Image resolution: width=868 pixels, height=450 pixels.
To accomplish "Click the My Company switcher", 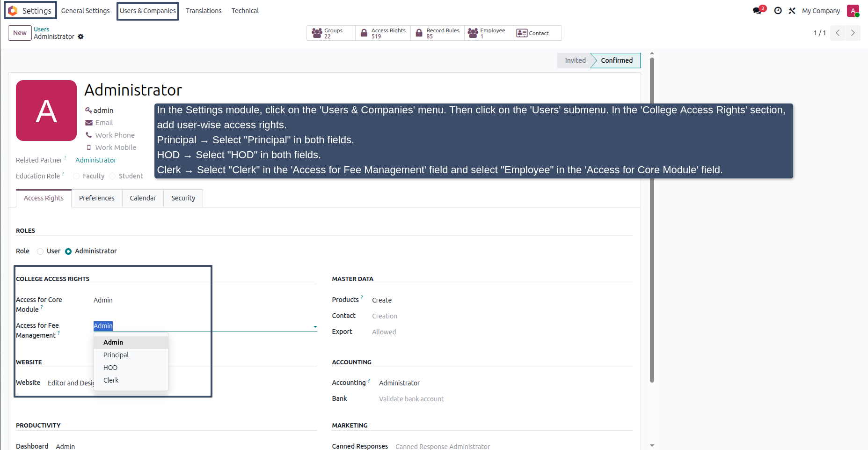I will pyautogui.click(x=821, y=11).
